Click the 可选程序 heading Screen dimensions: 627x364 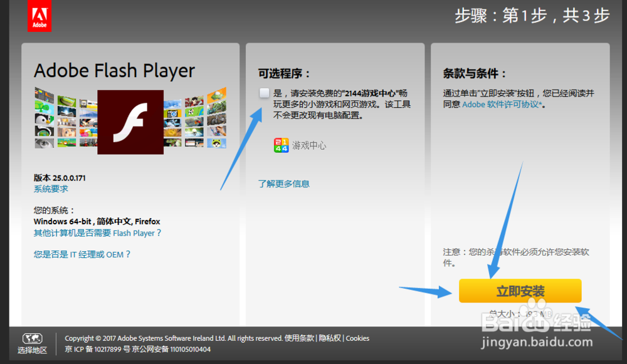283,73
